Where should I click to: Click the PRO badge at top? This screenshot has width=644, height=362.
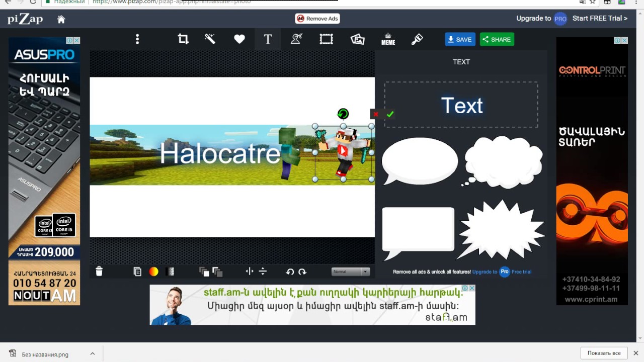[560, 19]
